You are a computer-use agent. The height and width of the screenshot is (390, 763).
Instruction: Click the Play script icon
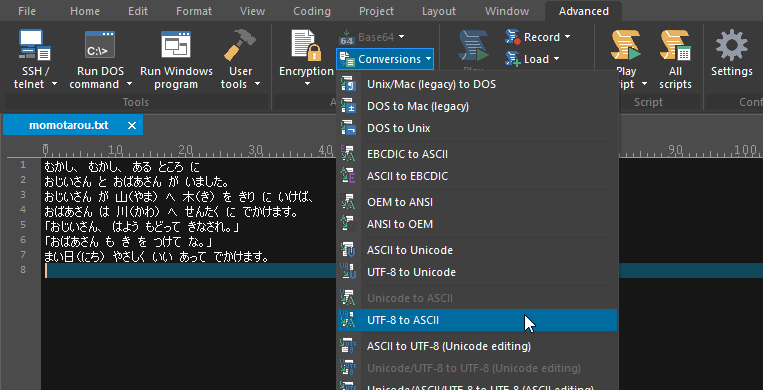pyautogui.click(x=626, y=45)
